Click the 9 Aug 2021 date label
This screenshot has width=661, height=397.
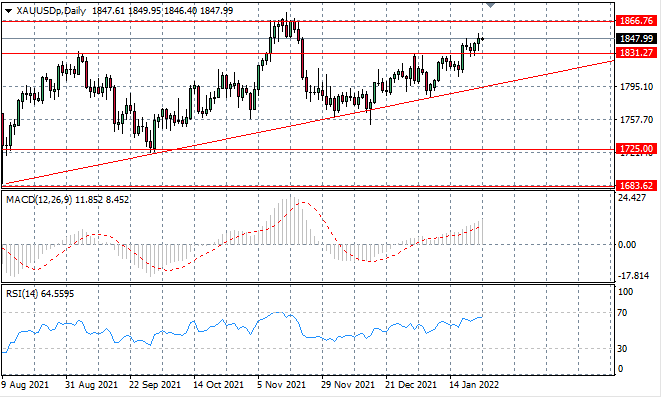click(25, 385)
